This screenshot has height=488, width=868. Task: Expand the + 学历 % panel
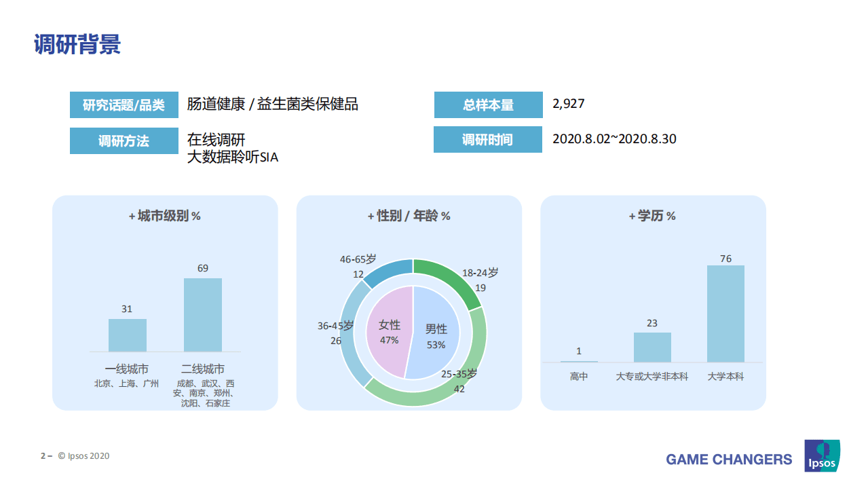tap(653, 217)
